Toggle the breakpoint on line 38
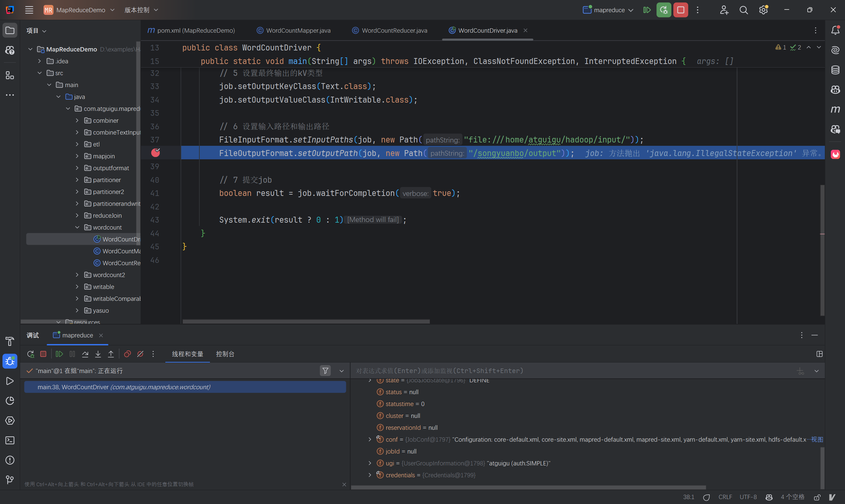Viewport: 845px width, 504px height. coord(155,153)
